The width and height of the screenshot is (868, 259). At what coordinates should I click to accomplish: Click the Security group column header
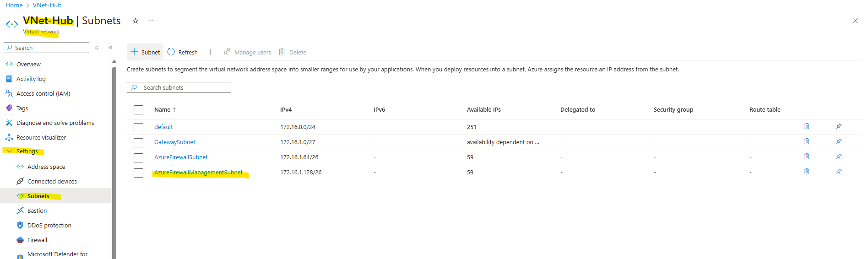point(673,109)
